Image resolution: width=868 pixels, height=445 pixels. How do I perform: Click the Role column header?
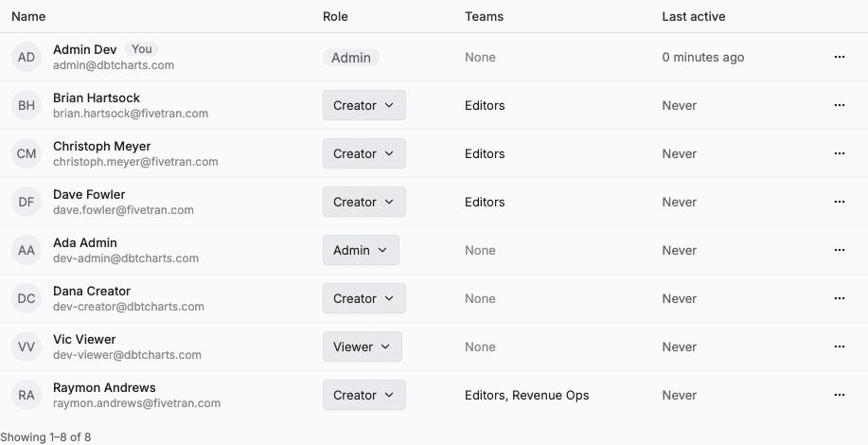(335, 17)
